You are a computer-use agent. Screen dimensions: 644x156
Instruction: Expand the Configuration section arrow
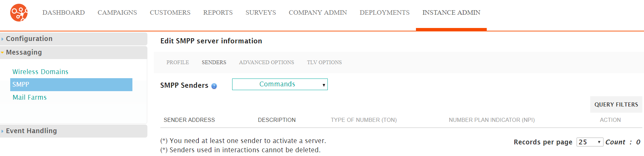2,39
